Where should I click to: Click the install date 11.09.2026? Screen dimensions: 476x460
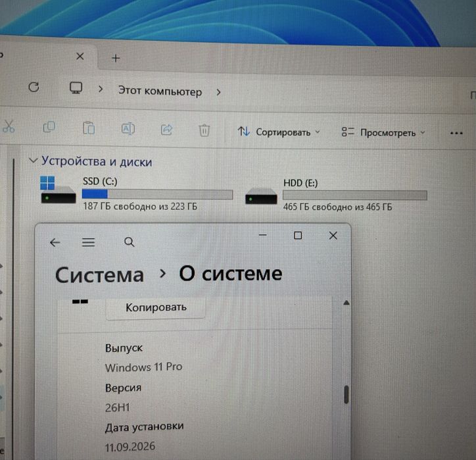(x=130, y=447)
